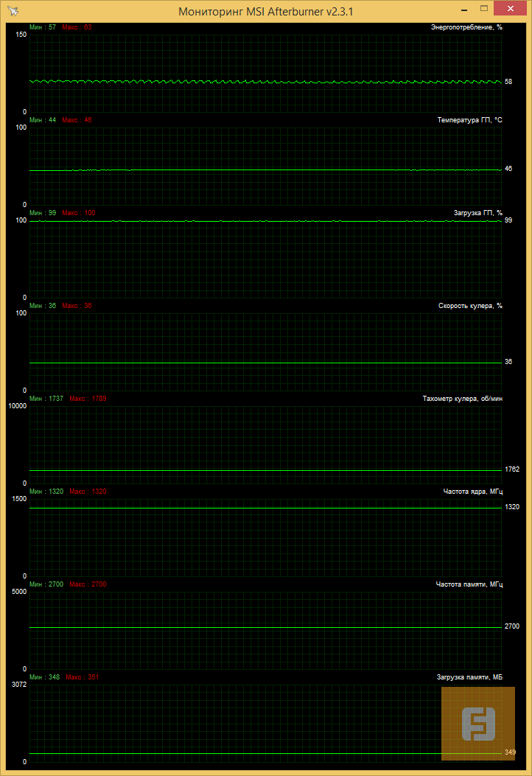The width and height of the screenshot is (532, 776).
Task: Click the window title 'Мониторинг MSI Afterburner v2.3.1'
Action: click(x=266, y=11)
